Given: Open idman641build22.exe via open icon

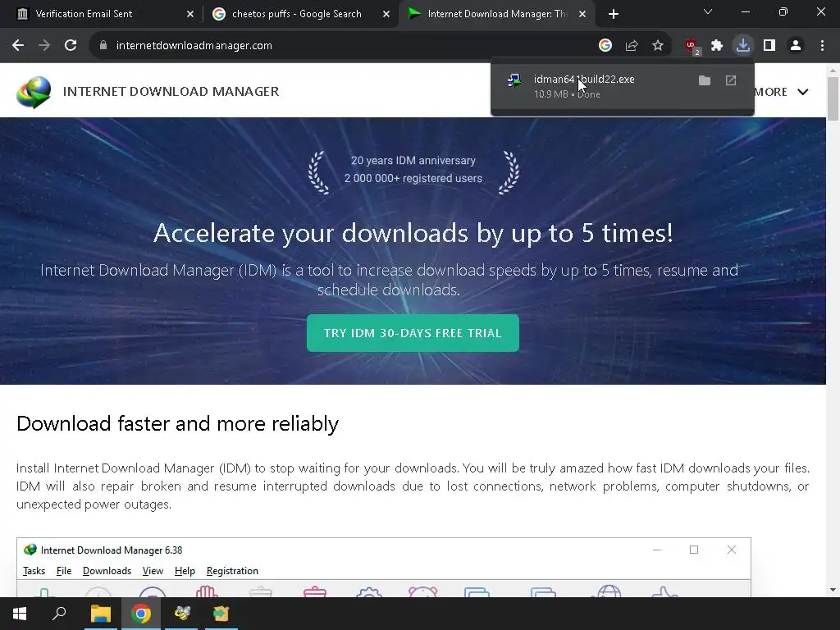Looking at the screenshot, I should [x=731, y=80].
